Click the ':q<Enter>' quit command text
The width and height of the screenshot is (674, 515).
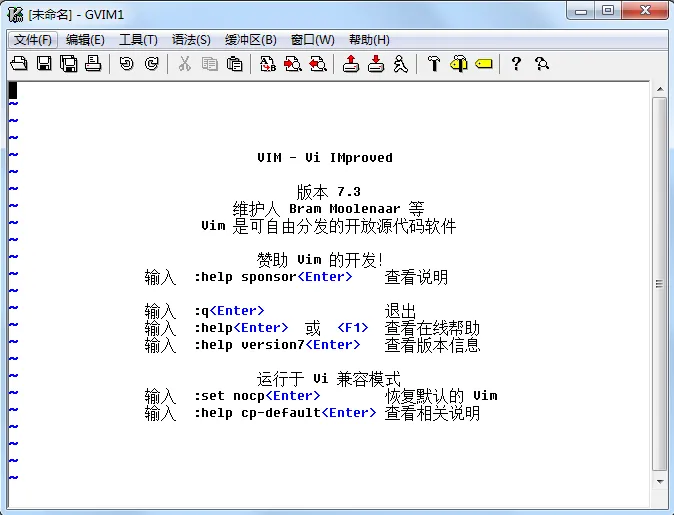[x=229, y=311]
